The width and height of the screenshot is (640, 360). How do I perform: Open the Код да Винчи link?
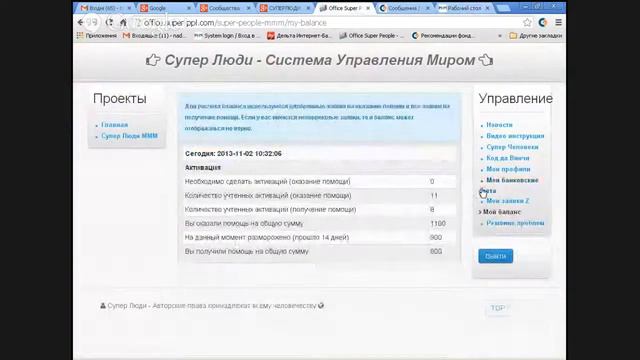[508, 158]
